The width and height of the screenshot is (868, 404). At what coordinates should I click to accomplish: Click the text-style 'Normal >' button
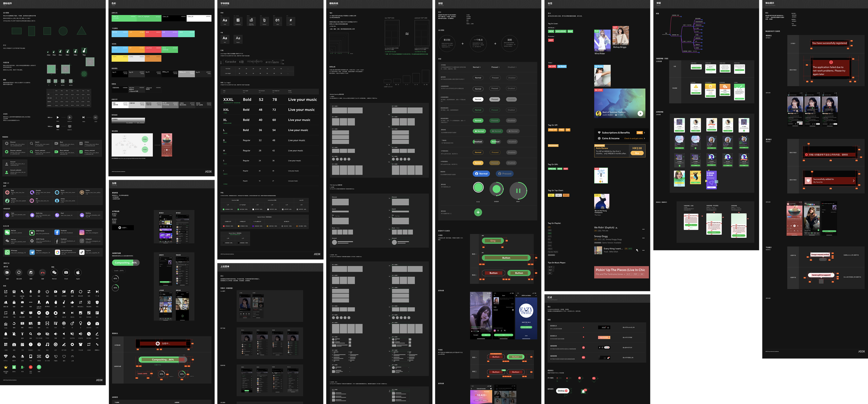[x=476, y=67]
